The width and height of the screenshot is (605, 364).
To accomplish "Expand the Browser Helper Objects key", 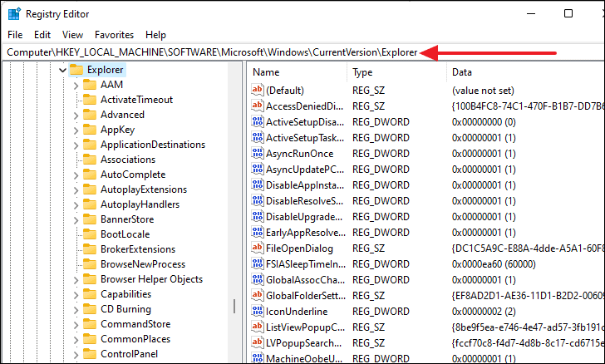I will (x=76, y=280).
